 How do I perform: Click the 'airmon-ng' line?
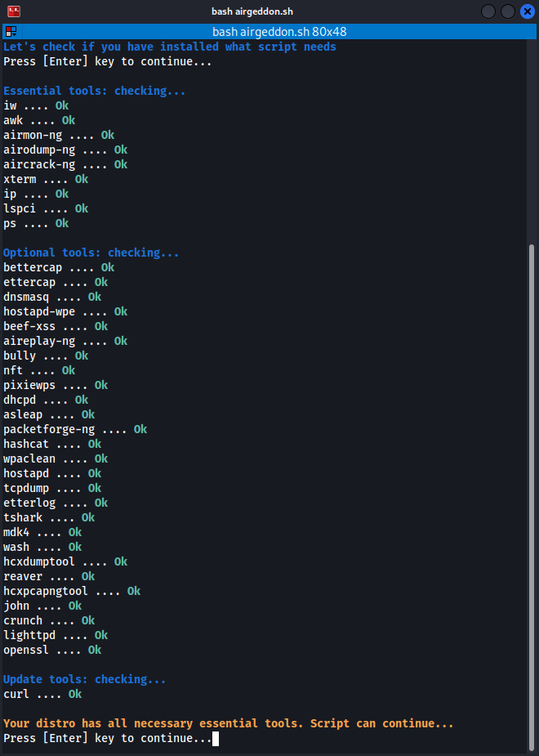pyautogui.click(x=59, y=135)
